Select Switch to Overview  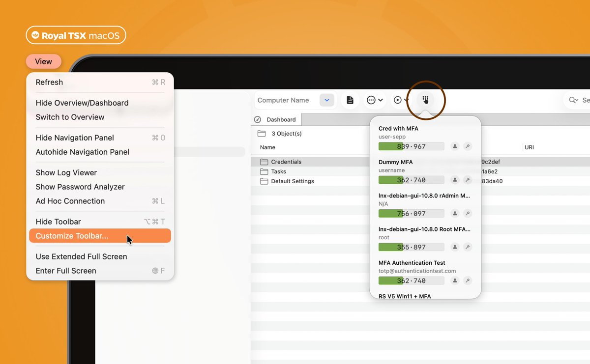coord(100,117)
